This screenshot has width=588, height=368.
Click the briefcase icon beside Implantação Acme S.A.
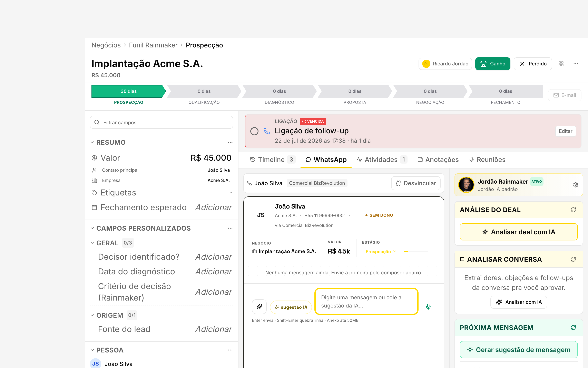[x=254, y=251]
